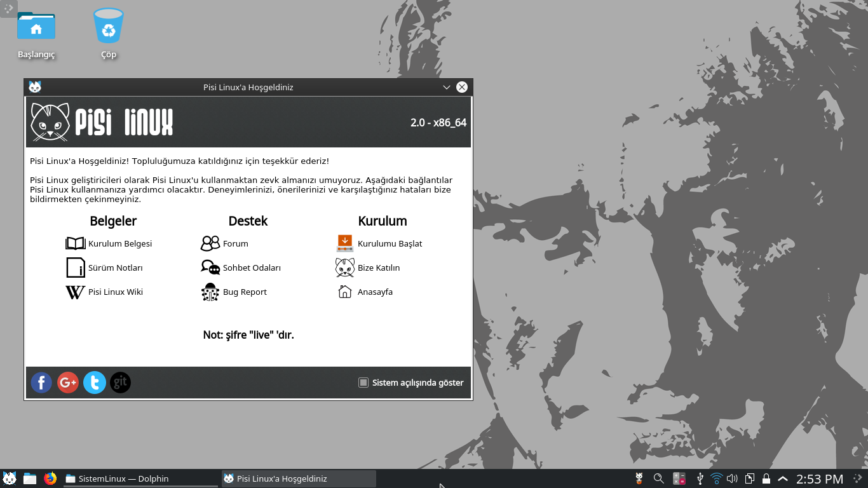Open the Facebook social icon

[41, 383]
